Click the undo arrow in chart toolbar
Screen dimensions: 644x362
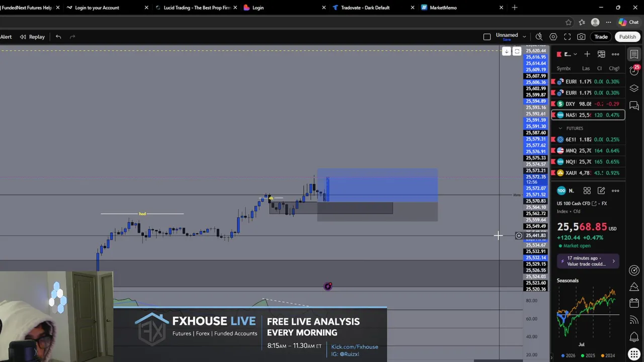[x=58, y=37]
